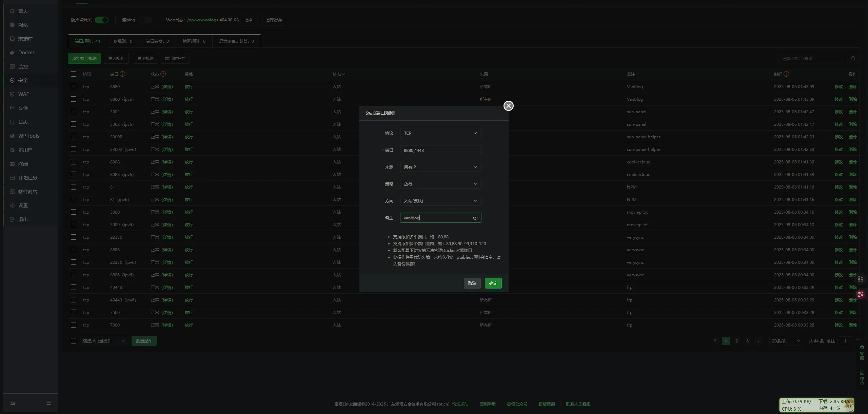The image size is (868, 414).
Task: Switch to 端口转发: 0 tab
Action: pyautogui.click(x=157, y=41)
